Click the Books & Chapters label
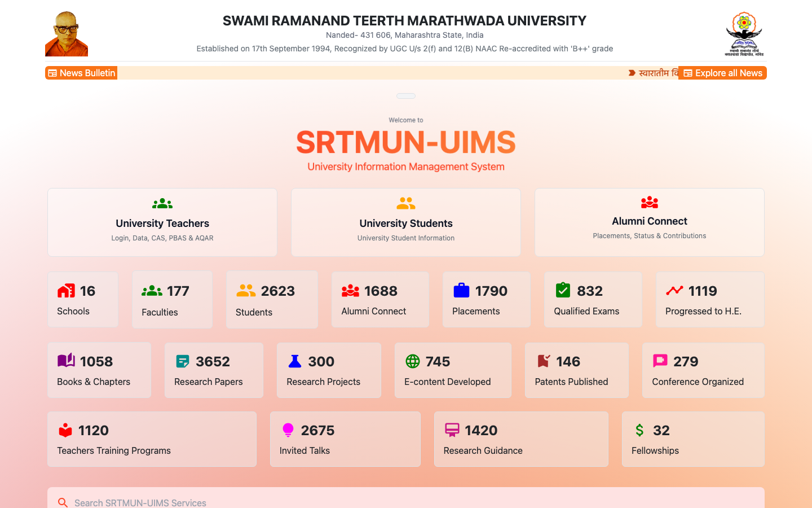812x508 pixels. [94, 382]
